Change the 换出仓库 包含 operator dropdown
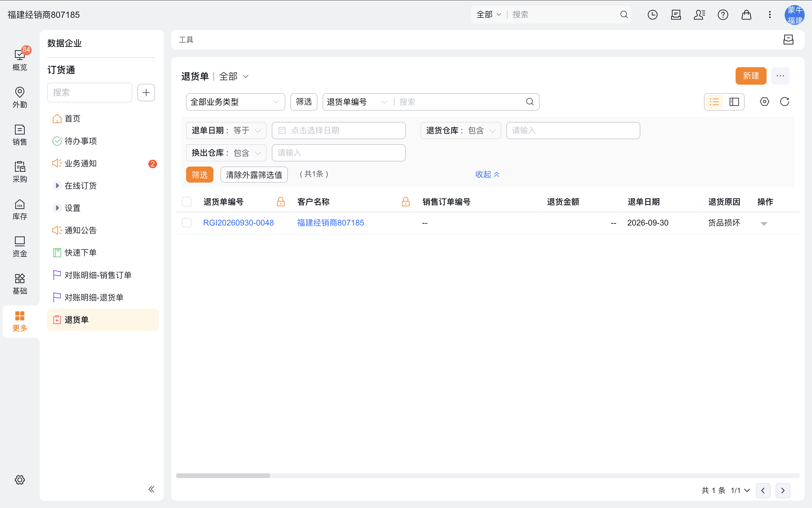 point(226,153)
